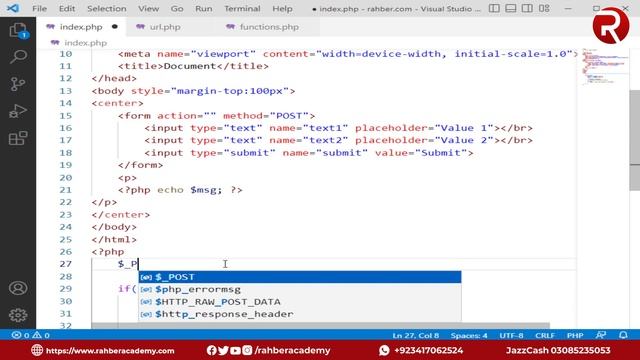Click index.php in the breadcrumb
Screen dimensions: 640x360
(85, 43)
